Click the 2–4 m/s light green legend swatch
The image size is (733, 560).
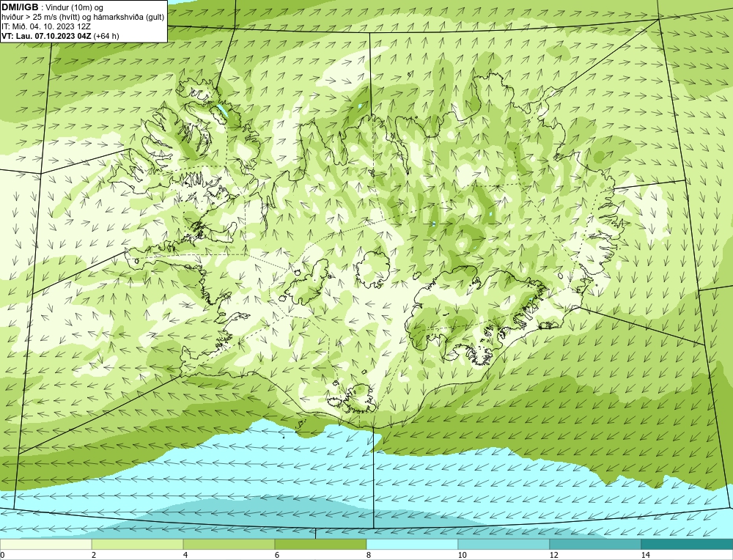138,544
